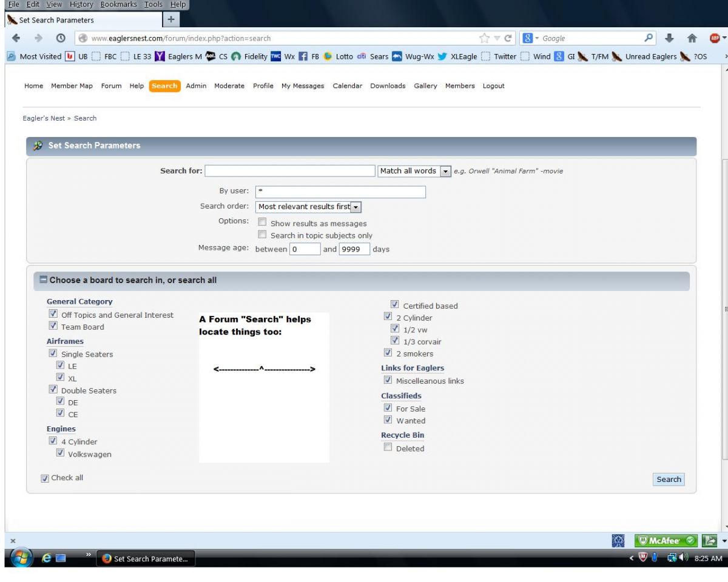Viewport: 728px width, 582px height.
Task: Enable Show results as messages
Action: [x=262, y=222]
